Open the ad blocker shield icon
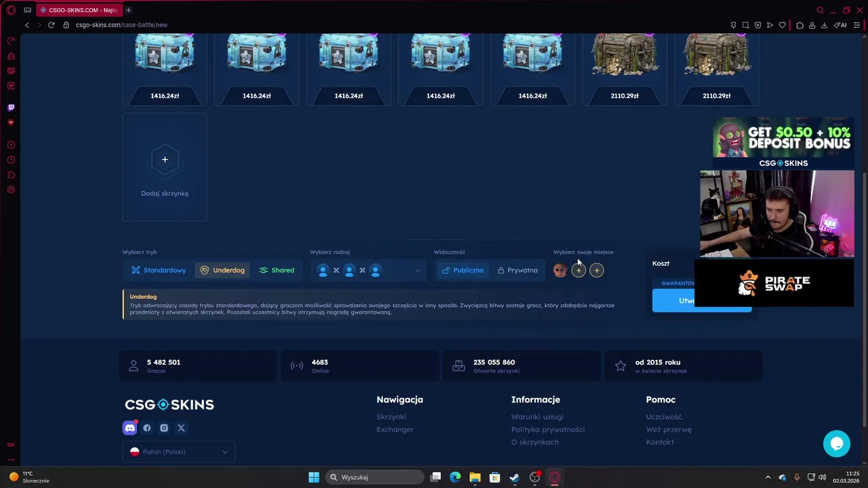868x488 pixels. [757, 25]
